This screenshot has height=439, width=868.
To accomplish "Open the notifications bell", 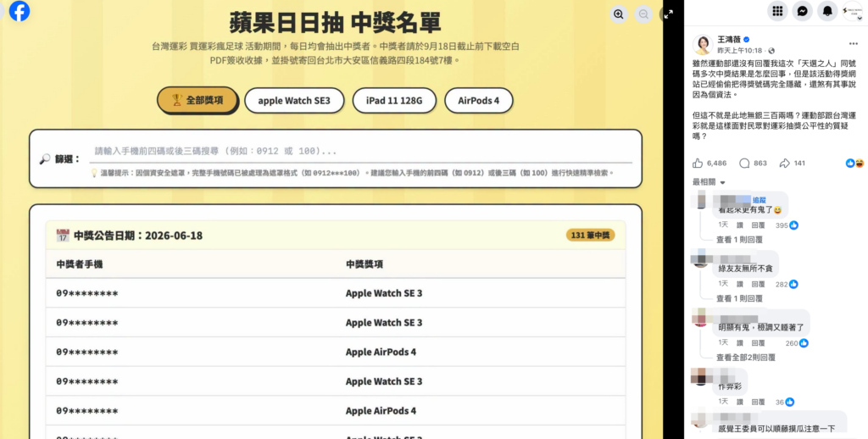I will tap(827, 11).
